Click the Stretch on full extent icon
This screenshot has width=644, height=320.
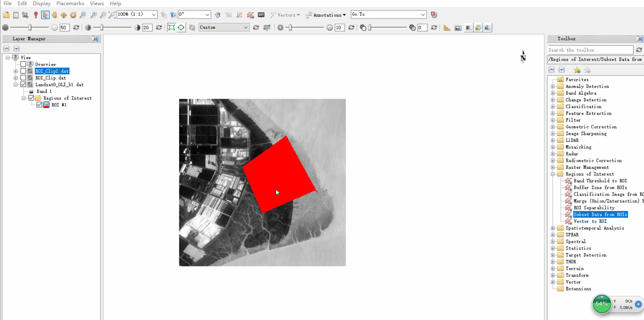click(x=171, y=28)
